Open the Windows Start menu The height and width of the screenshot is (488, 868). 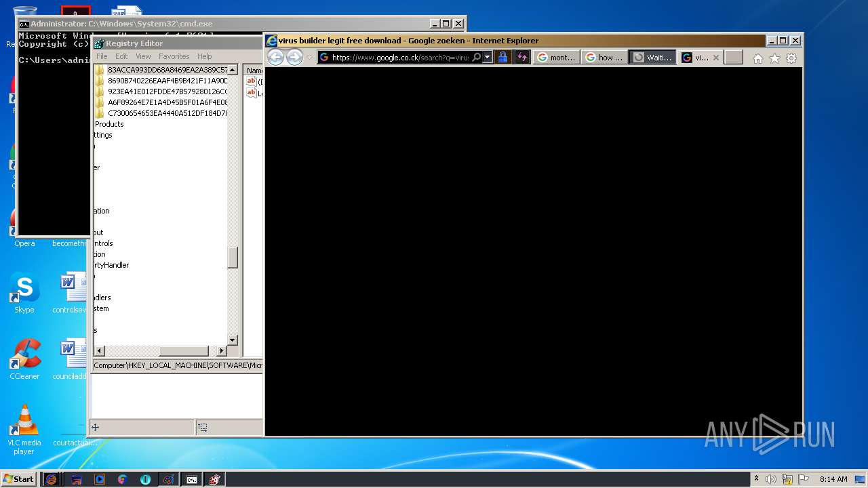18,479
